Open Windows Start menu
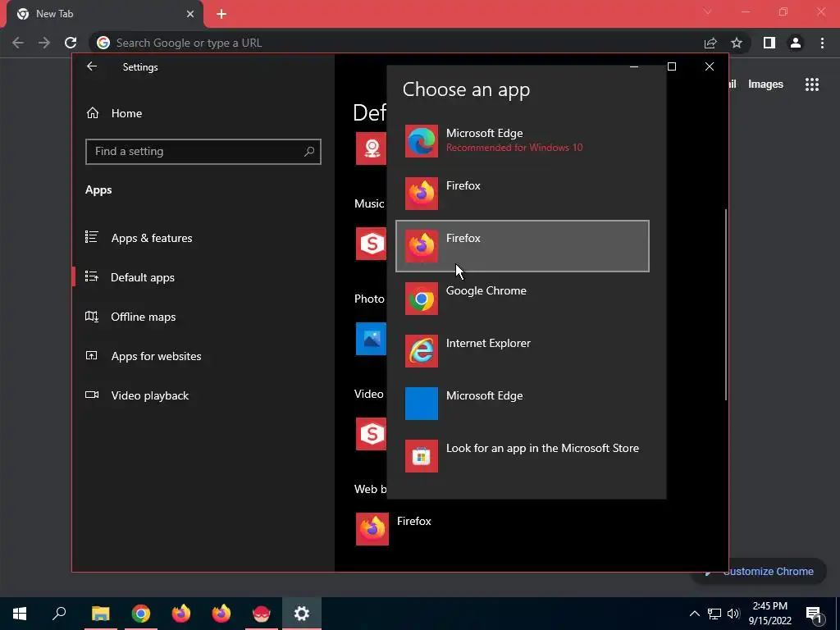 pyautogui.click(x=20, y=614)
